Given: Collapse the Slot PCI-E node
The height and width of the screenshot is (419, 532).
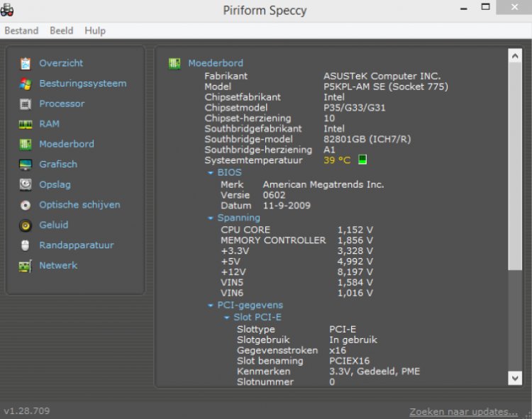Looking at the screenshot, I should (227, 318).
